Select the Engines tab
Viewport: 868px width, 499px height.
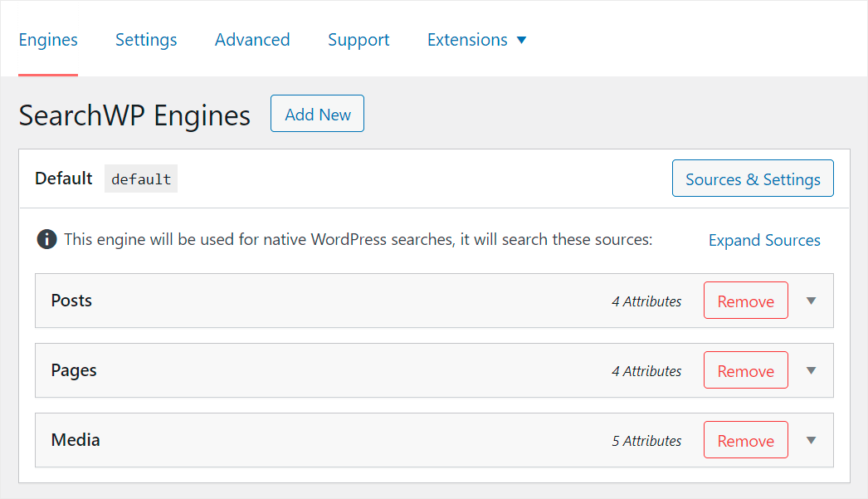pos(47,39)
